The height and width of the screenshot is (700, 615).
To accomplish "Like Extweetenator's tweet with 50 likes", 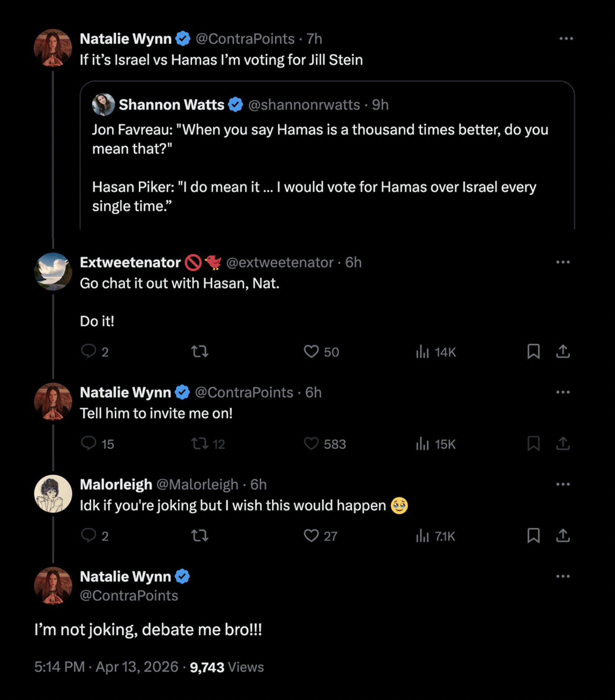I will click(x=311, y=351).
